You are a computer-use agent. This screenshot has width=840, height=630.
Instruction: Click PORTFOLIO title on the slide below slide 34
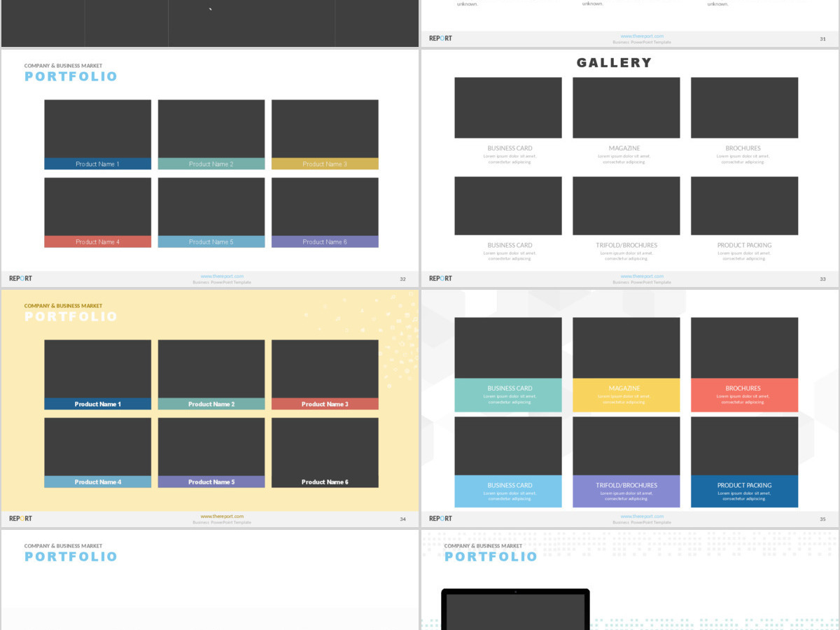coord(71,556)
